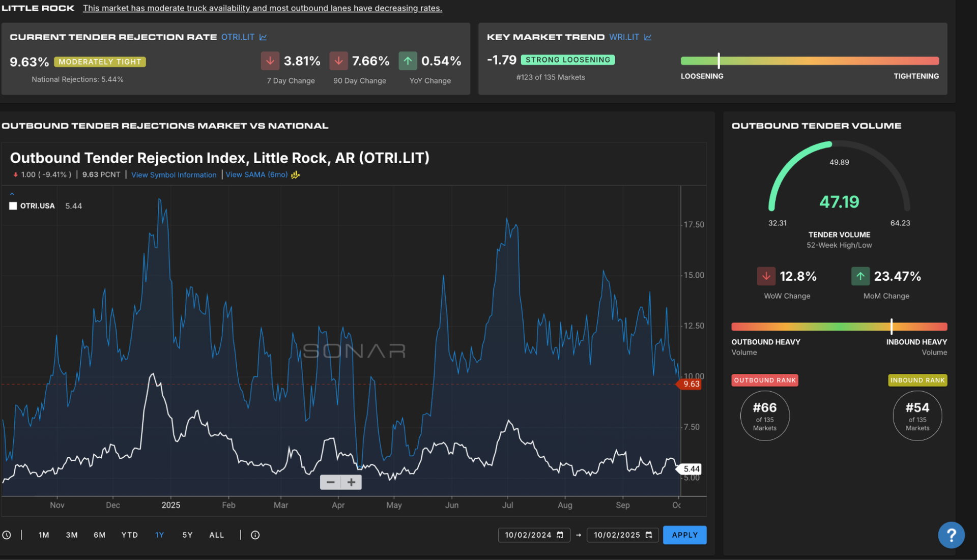Click the clock icon in the chart footer
Image resolution: width=977 pixels, height=560 pixels.
[7, 535]
